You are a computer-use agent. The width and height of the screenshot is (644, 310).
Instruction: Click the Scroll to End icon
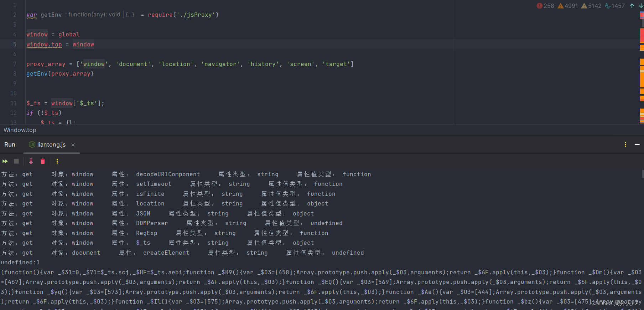tap(31, 161)
